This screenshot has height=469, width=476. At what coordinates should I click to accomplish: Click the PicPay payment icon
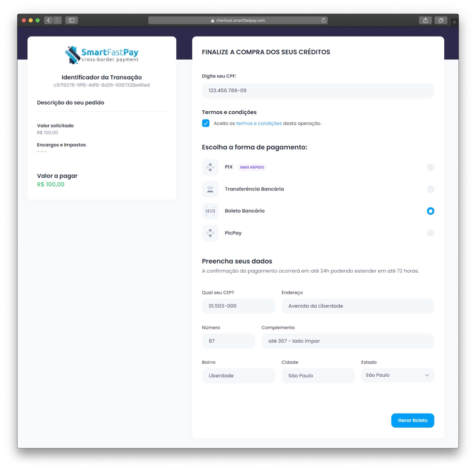tap(210, 233)
